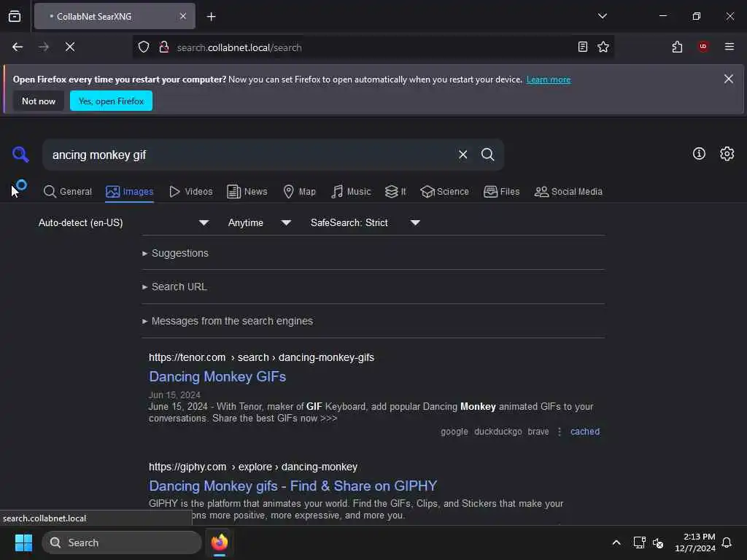Open the Firefox application menu
The height and width of the screenshot is (560, 747).
tap(729, 46)
